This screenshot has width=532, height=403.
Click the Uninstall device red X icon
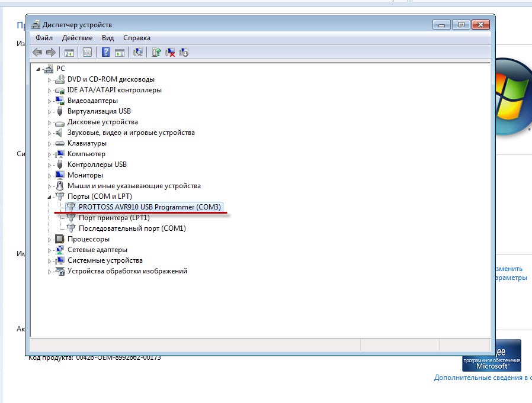tap(170, 52)
